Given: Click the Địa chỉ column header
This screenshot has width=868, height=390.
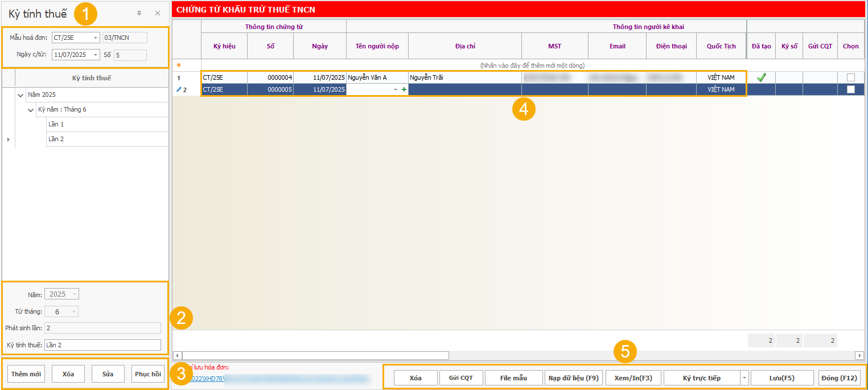Looking at the screenshot, I should click(x=465, y=46).
